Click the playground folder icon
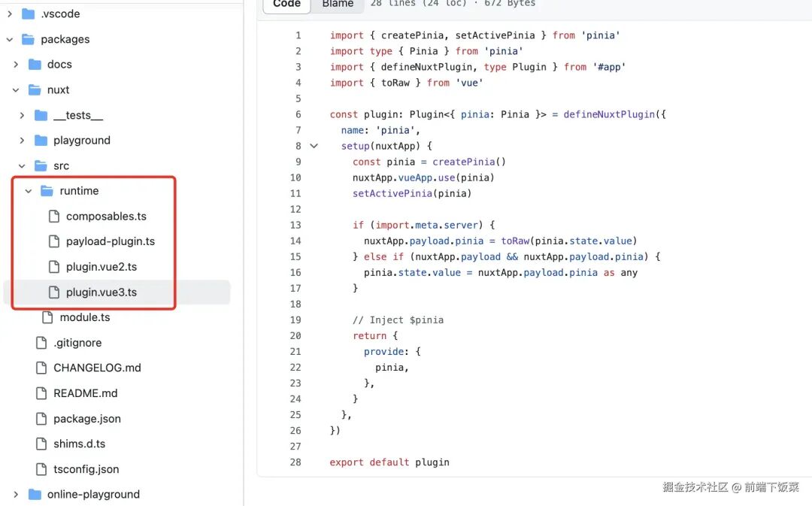 pyautogui.click(x=41, y=141)
